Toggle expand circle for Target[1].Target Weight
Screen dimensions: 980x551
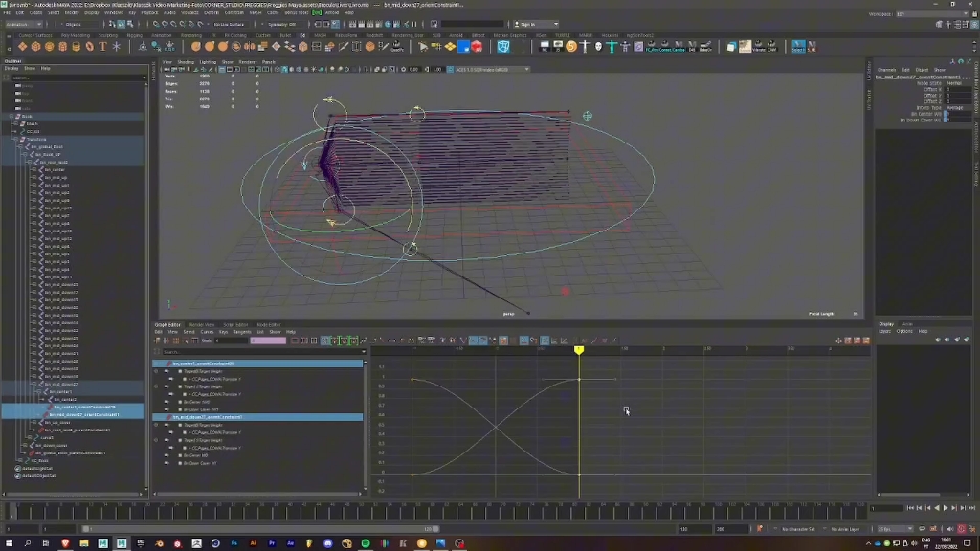pyautogui.click(x=156, y=386)
